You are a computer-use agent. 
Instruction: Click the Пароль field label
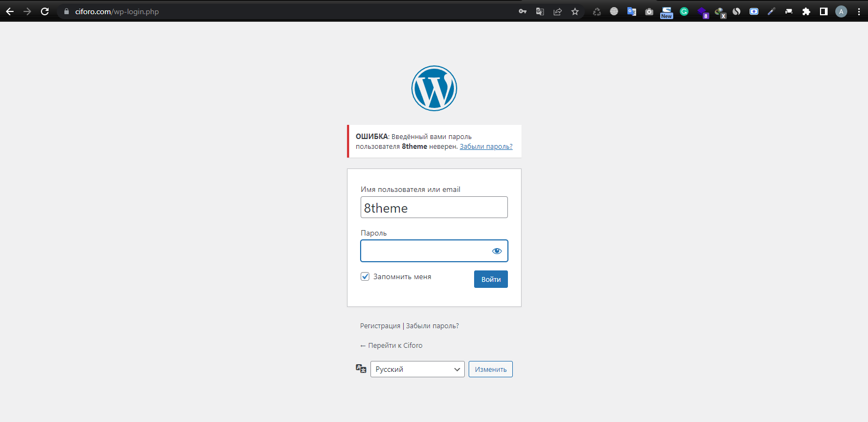tap(374, 233)
